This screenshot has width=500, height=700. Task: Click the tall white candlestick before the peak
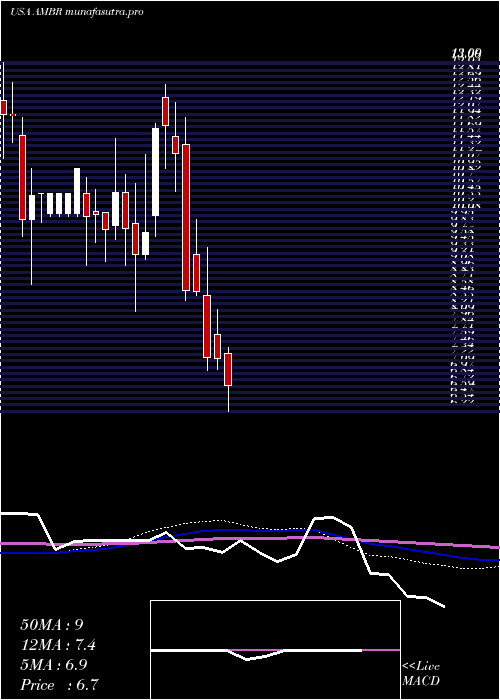(x=155, y=172)
